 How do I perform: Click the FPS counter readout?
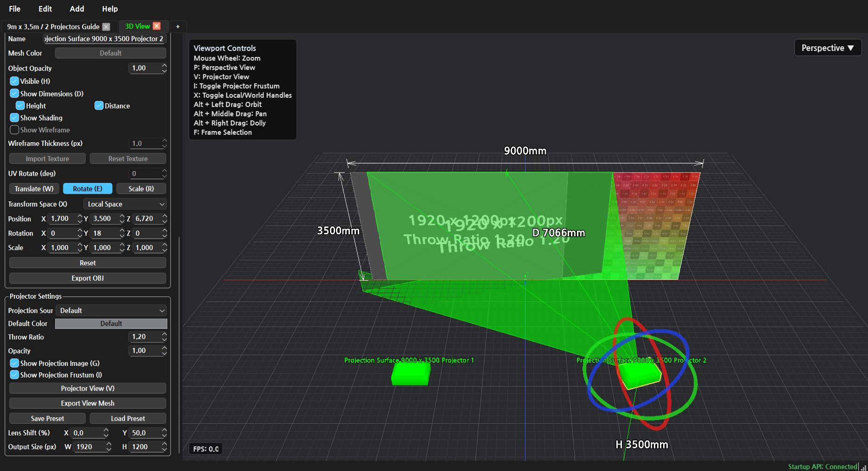coord(206,449)
